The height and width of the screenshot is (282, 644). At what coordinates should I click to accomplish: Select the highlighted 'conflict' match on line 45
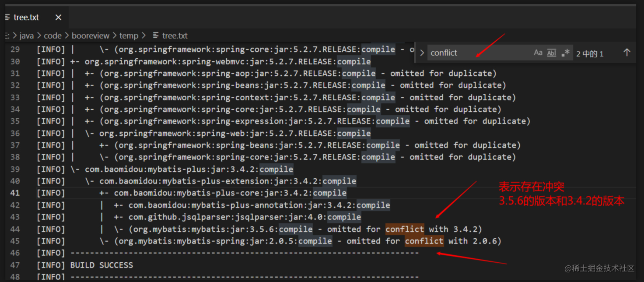[423, 240]
